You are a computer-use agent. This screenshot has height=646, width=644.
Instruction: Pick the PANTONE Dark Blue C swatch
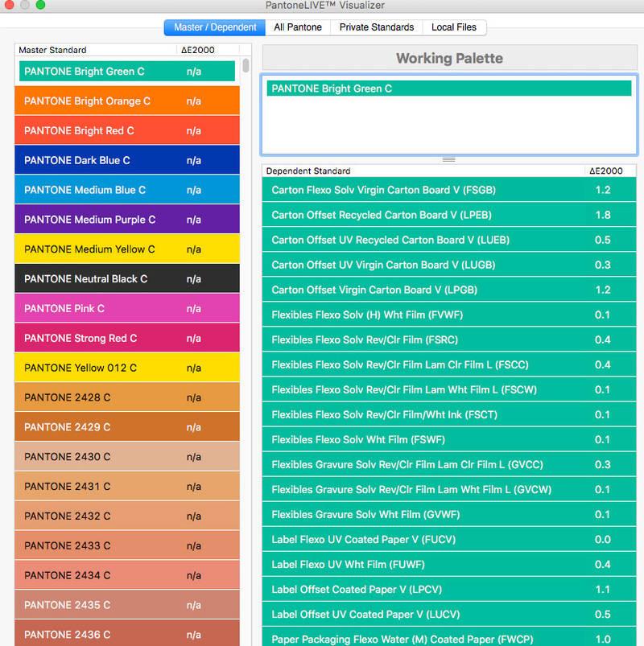pos(127,160)
